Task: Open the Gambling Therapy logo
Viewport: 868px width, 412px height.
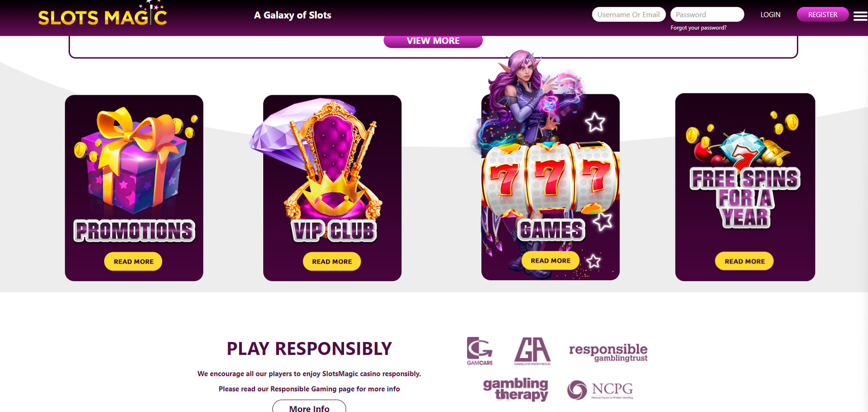Action: (515, 389)
